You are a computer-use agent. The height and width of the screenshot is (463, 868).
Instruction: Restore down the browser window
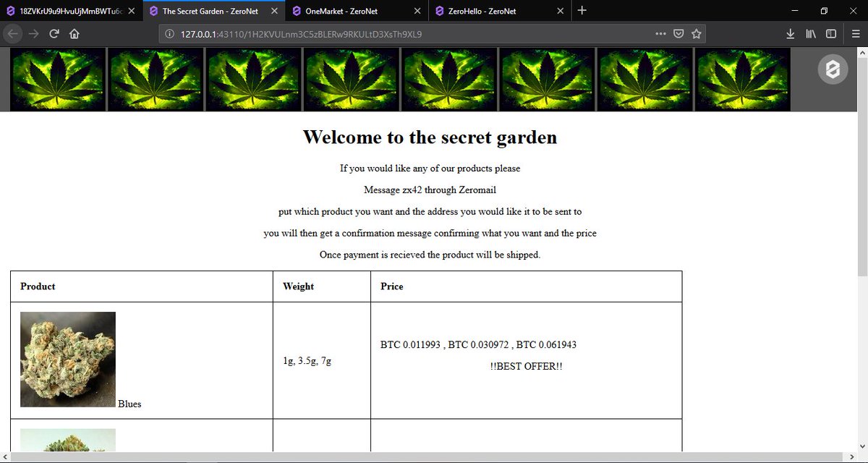(x=824, y=11)
